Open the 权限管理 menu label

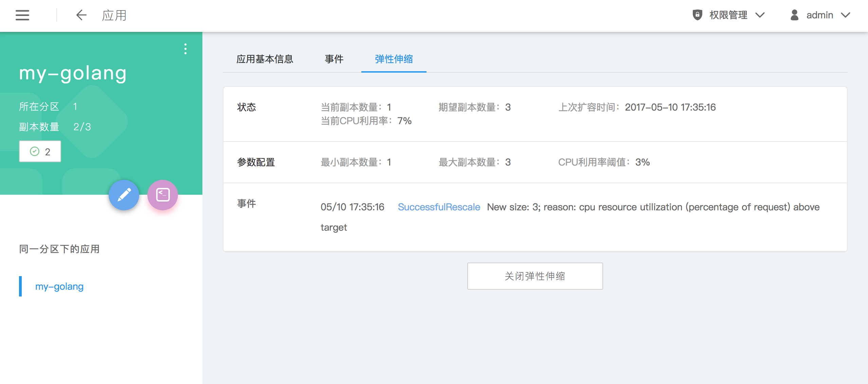(x=728, y=15)
